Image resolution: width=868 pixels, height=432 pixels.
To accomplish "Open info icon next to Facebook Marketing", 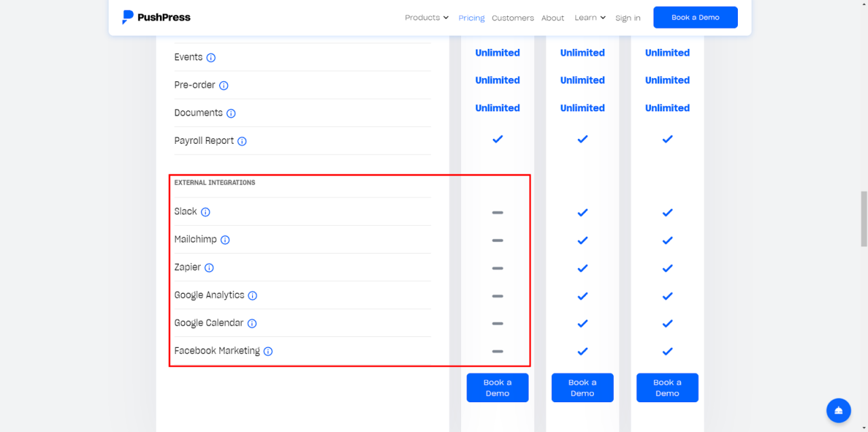I will pyautogui.click(x=268, y=351).
